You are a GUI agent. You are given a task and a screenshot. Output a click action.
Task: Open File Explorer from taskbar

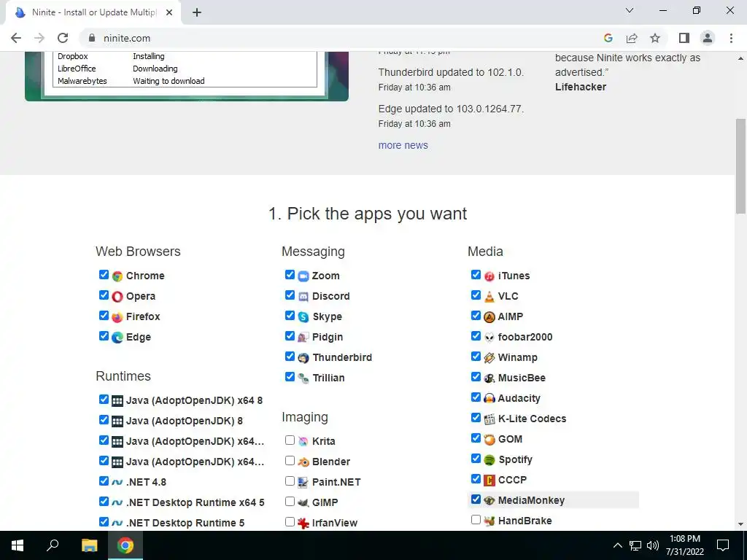[89, 545]
